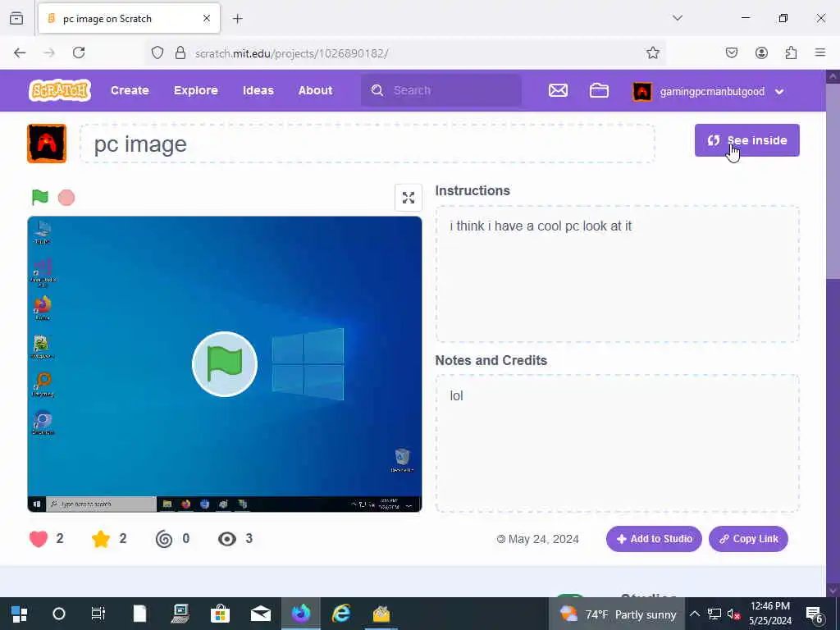Open the list all tabs chevron
Image resolution: width=840 pixels, height=630 pixels.
[x=678, y=18]
